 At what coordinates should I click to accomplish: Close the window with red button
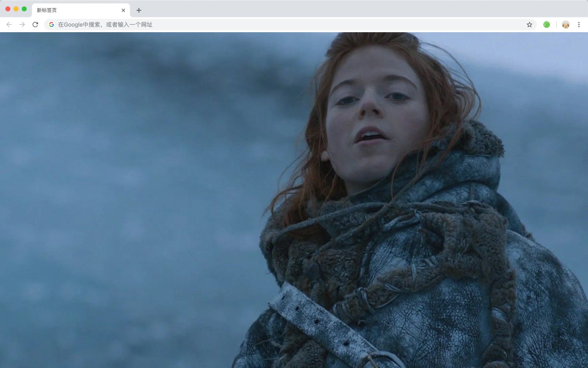pos(8,9)
